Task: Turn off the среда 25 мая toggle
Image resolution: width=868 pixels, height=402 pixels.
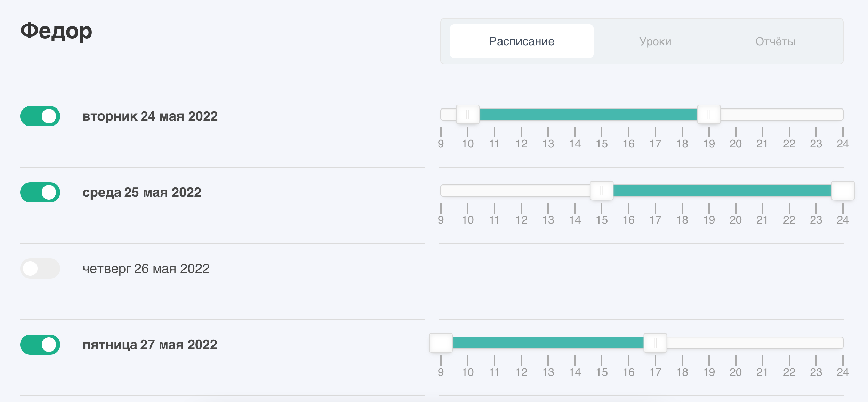Action: 40,192
